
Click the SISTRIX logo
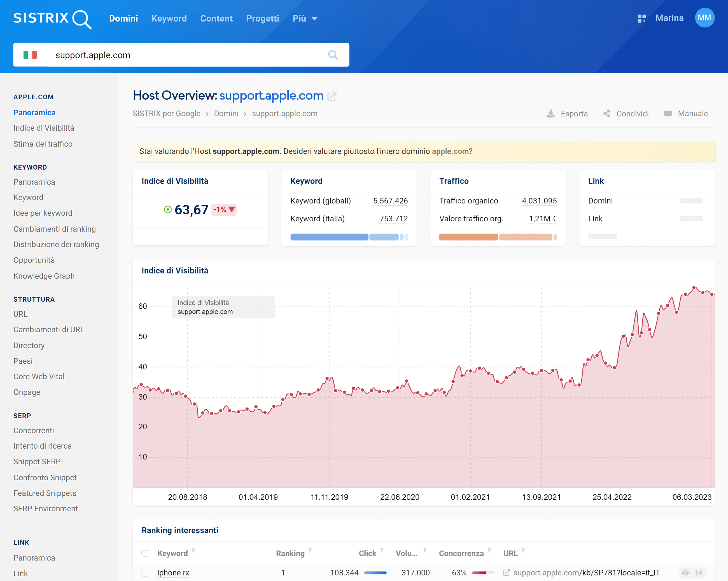click(52, 19)
